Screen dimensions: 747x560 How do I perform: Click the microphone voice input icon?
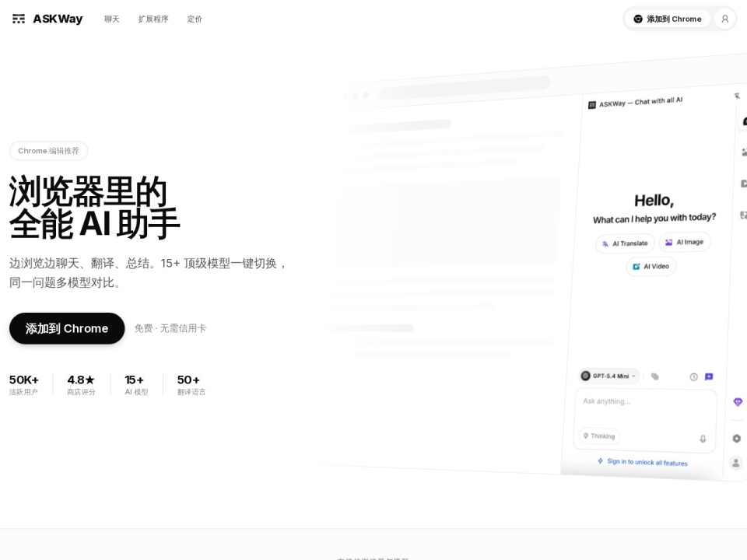click(x=703, y=439)
